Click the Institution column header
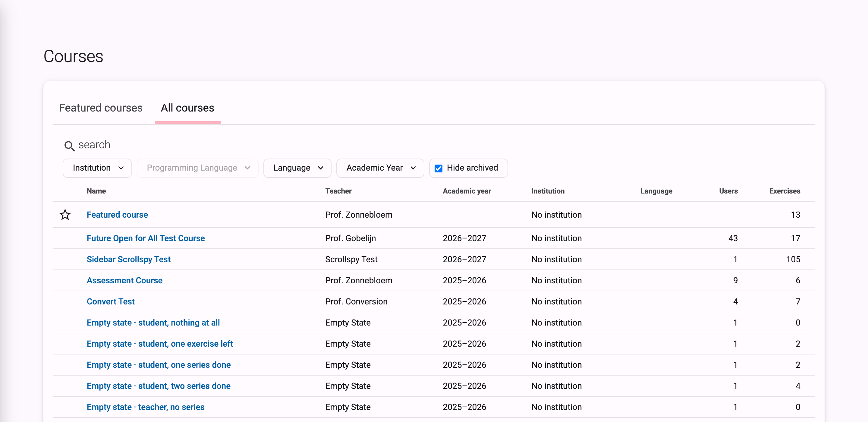 coord(548,191)
